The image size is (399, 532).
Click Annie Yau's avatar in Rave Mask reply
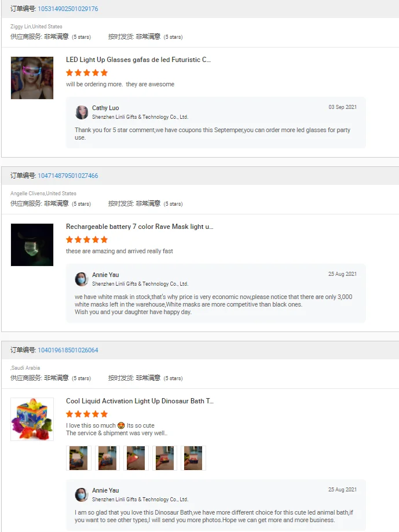pos(82,279)
